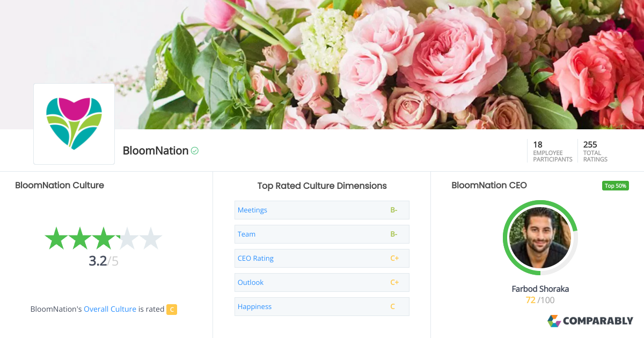Open the Team culture dimension

246,234
